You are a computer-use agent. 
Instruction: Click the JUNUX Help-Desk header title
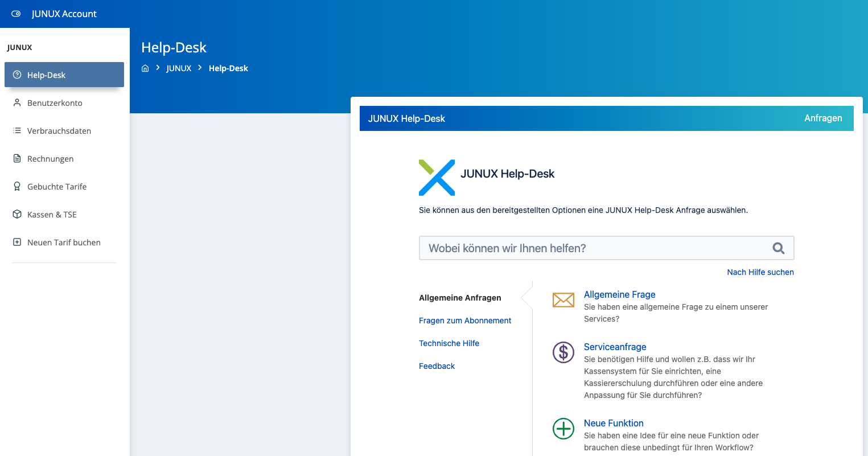pyautogui.click(x=406, y=118)
